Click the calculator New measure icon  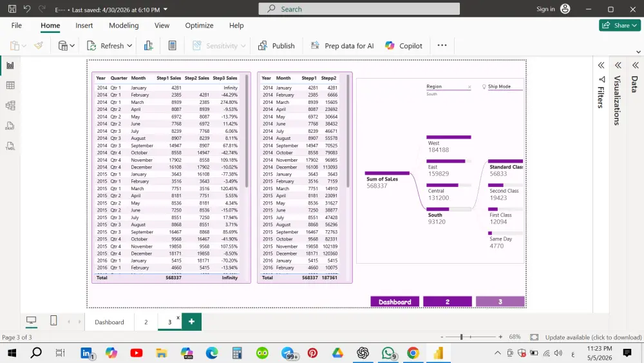(x=173, y=46)
